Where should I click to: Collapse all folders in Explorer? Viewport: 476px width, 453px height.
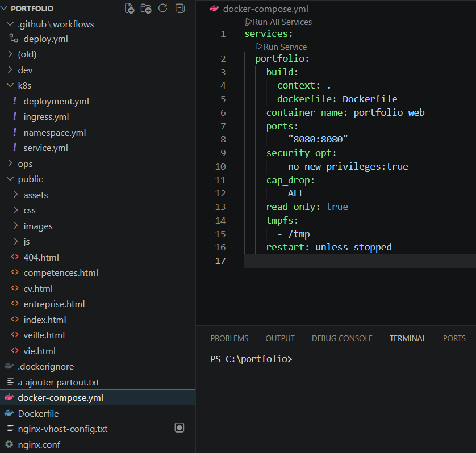180,8
